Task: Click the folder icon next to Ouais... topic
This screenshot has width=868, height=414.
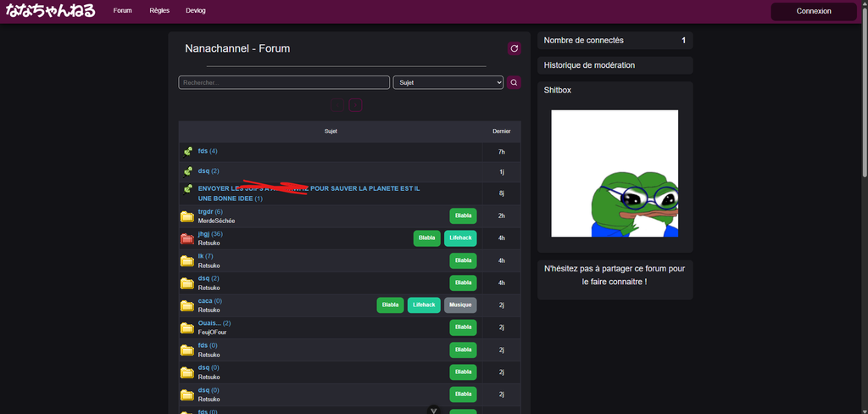Action: point(187,327)
